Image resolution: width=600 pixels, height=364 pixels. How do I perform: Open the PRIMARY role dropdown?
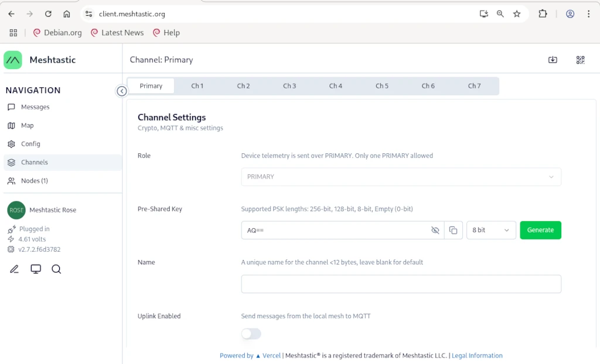coord(401,177)
